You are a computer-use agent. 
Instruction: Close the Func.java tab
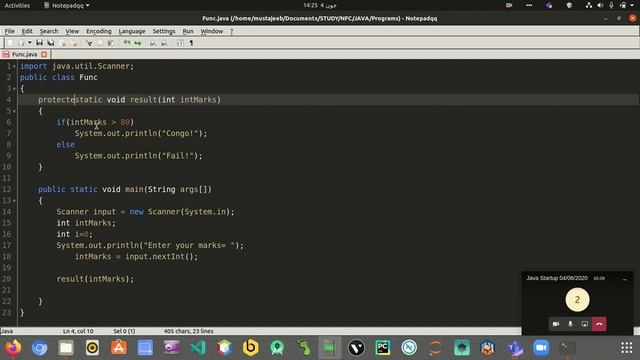[x=44, y=54]
